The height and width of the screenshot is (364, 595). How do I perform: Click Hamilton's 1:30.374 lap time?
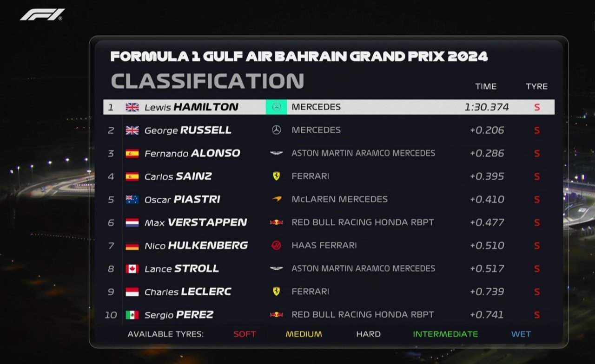pos(486,107)
